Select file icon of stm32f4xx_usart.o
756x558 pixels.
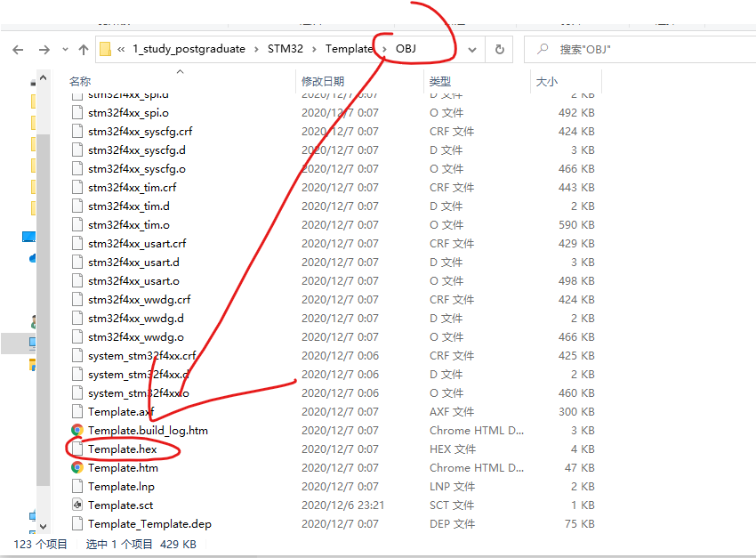77,280
